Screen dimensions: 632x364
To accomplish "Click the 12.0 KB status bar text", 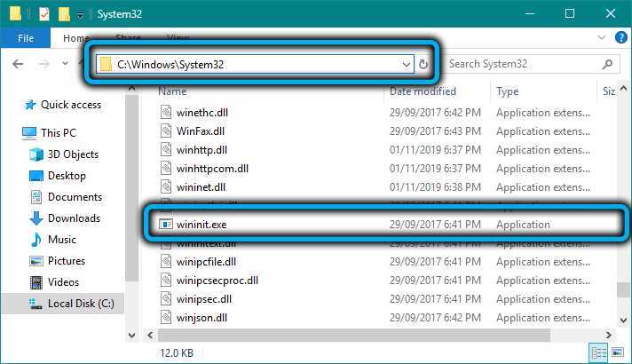I will tap(177, 353).
